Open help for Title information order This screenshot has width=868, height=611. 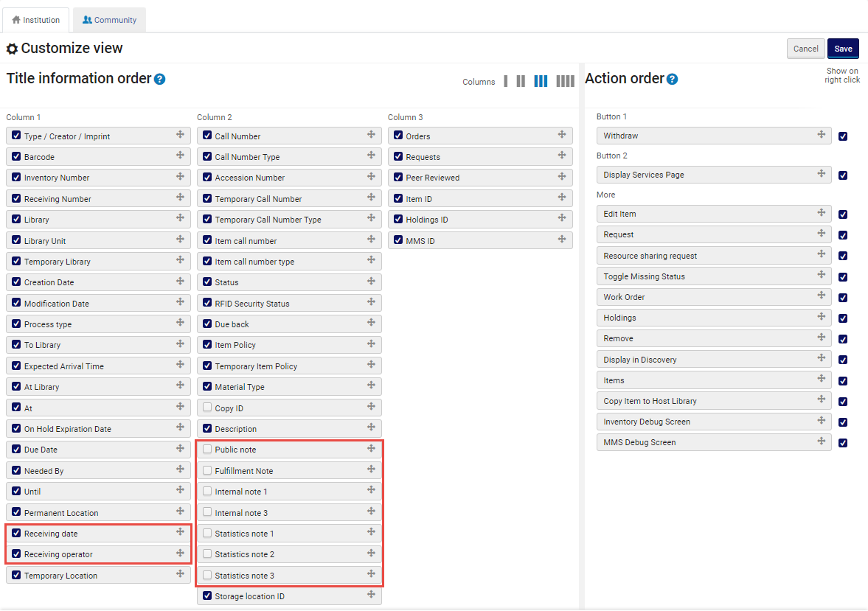tap(159, 79)
